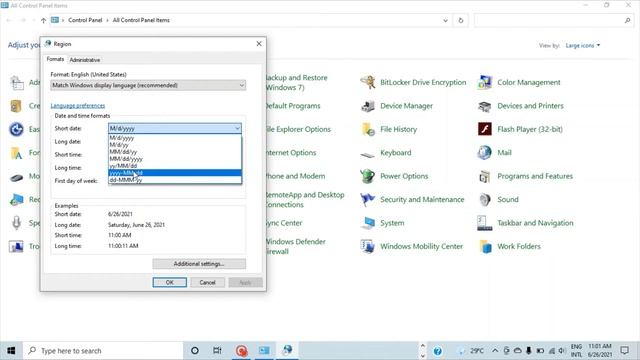Click Control Panel search box
The height and width of the screenshot is (360, 640).
pyautogui.click(x=554, y=20)
